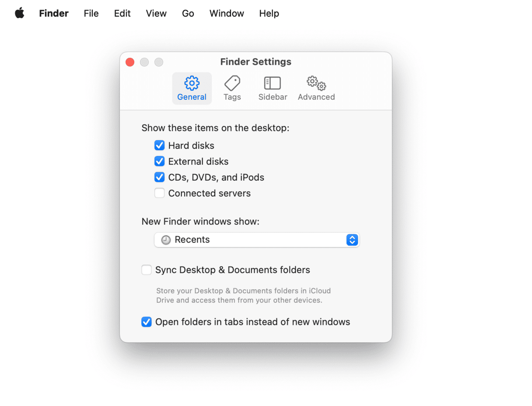Click the Finder Settings title bar

pyautogui.click(x=255, y=62)
